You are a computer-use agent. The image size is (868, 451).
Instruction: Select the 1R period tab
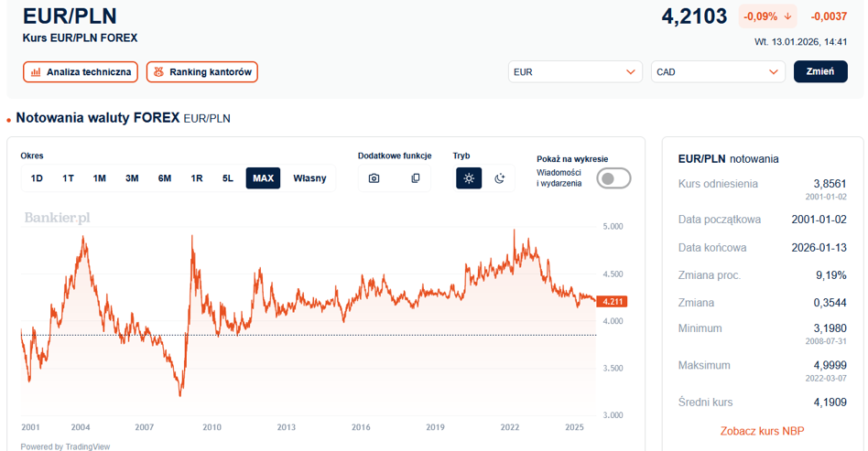pos(197,178)
